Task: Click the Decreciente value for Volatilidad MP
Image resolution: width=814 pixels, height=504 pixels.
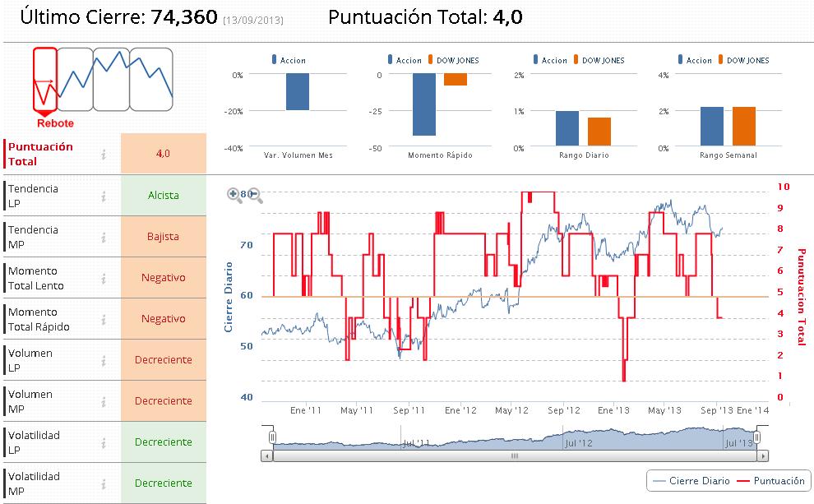Action: (x=164, y=482)
